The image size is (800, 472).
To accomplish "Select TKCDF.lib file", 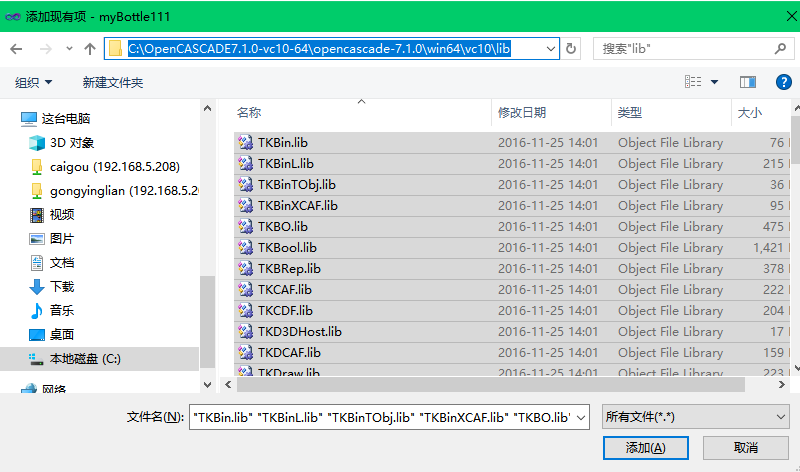I will (512, 310).
